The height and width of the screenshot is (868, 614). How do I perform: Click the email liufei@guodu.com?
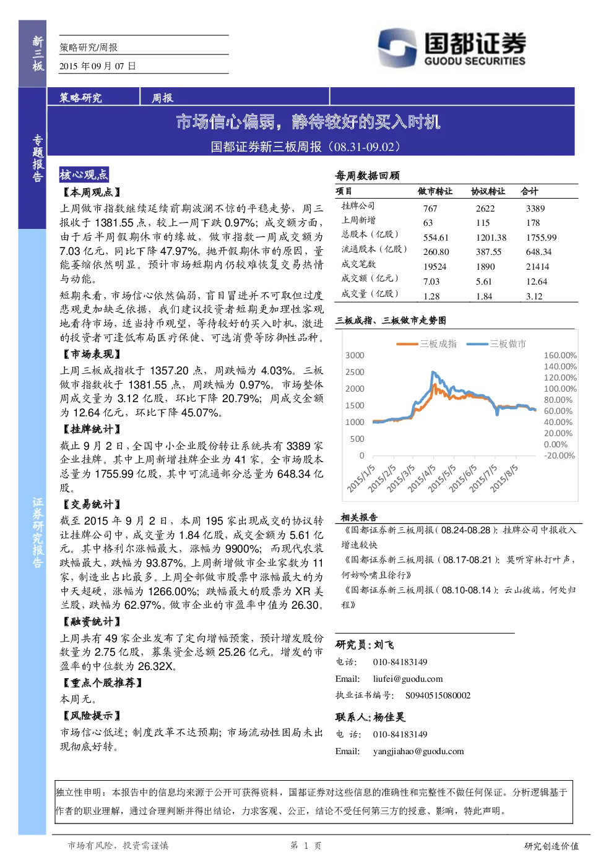coord(408,679)
